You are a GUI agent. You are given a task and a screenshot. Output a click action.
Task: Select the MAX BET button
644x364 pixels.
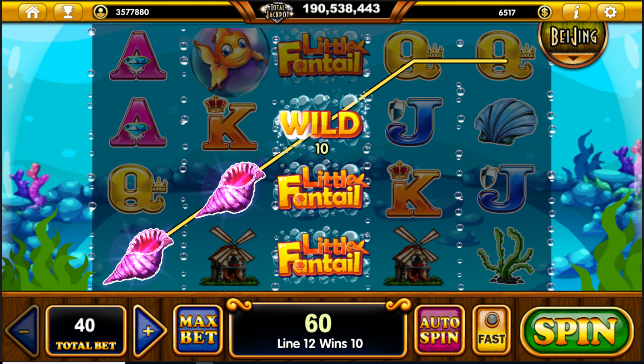[198, 330]
